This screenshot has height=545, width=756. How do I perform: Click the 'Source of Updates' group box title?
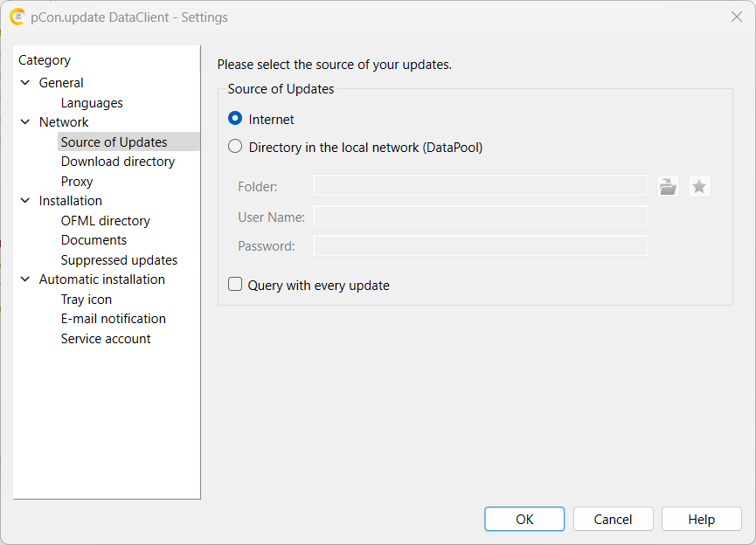281,89
